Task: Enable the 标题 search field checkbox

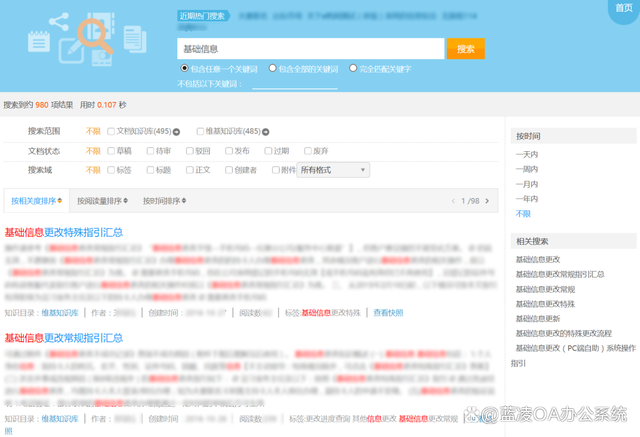Action: coord(149,170)
